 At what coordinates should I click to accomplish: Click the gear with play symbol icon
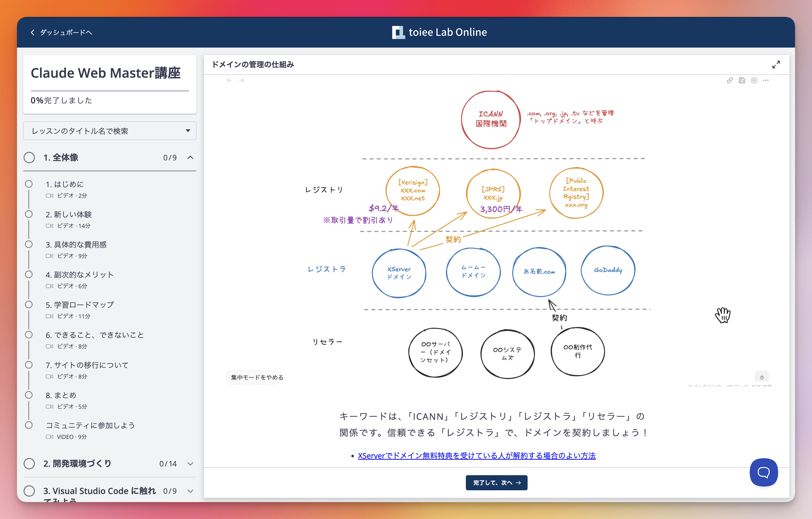[x=754, y=80]
